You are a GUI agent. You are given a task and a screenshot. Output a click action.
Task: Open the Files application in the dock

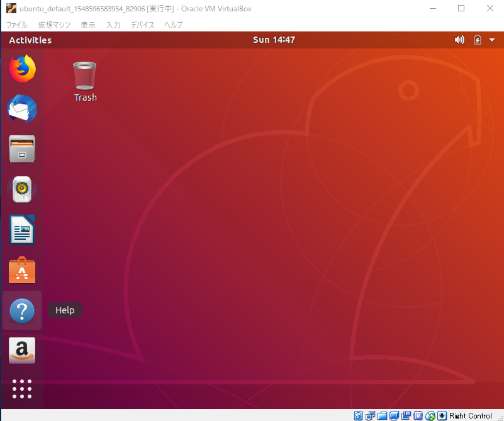pyautogui.click(x=22, y=149)
